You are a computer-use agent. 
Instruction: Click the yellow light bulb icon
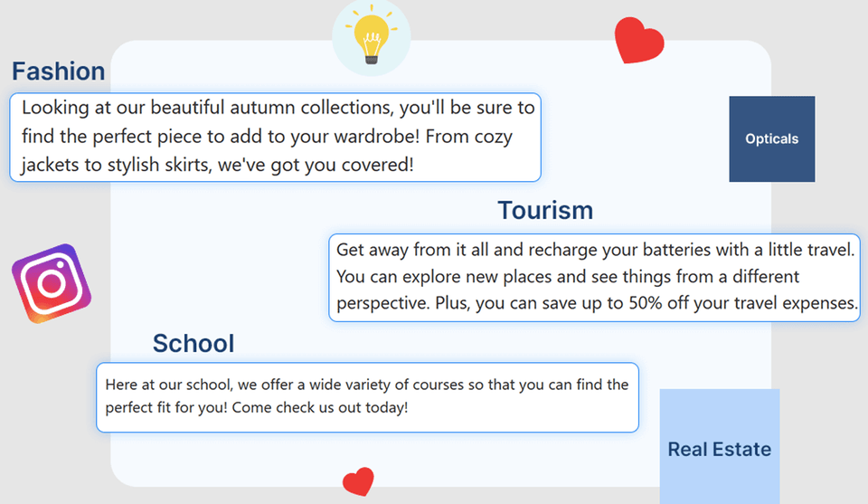click(x=371, y=35)
